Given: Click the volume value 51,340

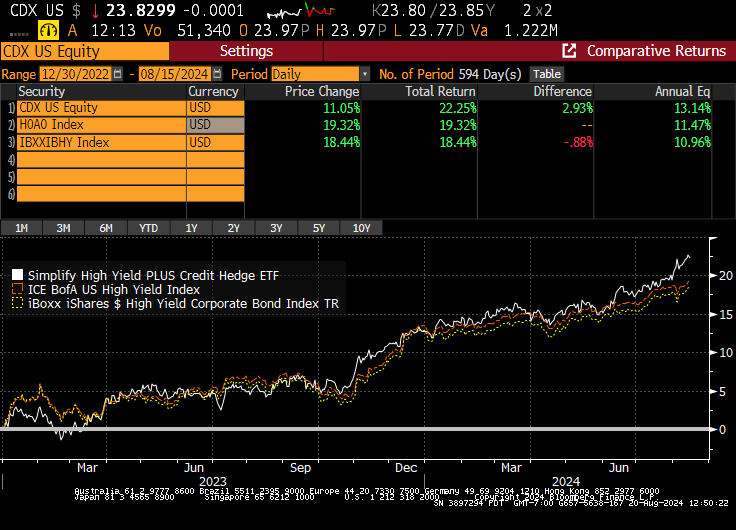Looking at the screenshot, I should [x=204, y=31].
